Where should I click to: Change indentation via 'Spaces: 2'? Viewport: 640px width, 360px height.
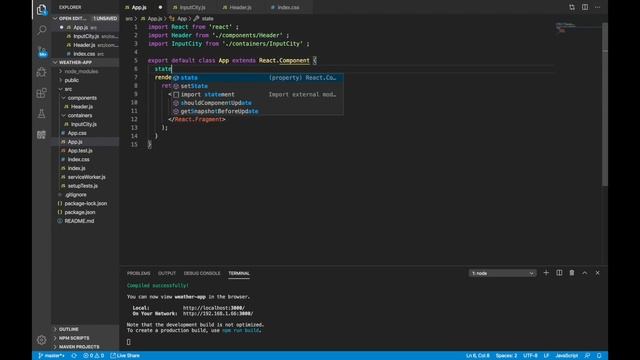point(506,356)
